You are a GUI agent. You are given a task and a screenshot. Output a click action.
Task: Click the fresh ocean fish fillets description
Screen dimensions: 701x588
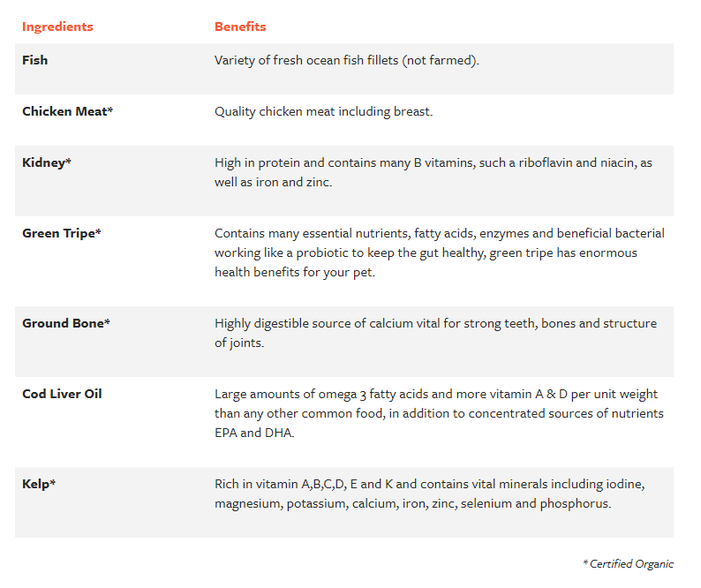(x=347, y=60)
